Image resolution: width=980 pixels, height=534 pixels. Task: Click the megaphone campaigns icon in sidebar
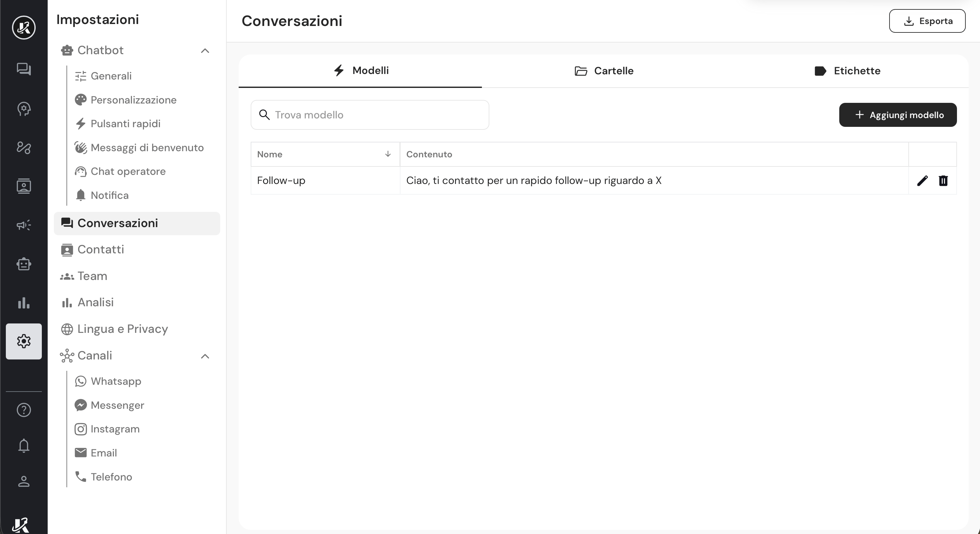pos(24,225)
